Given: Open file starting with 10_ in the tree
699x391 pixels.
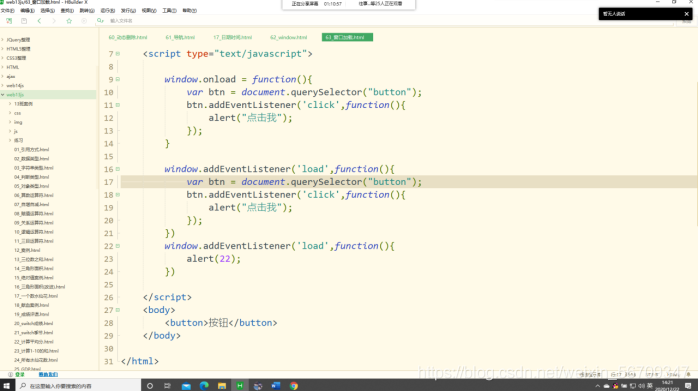Looking at the screenshot, I should point(33,232).
